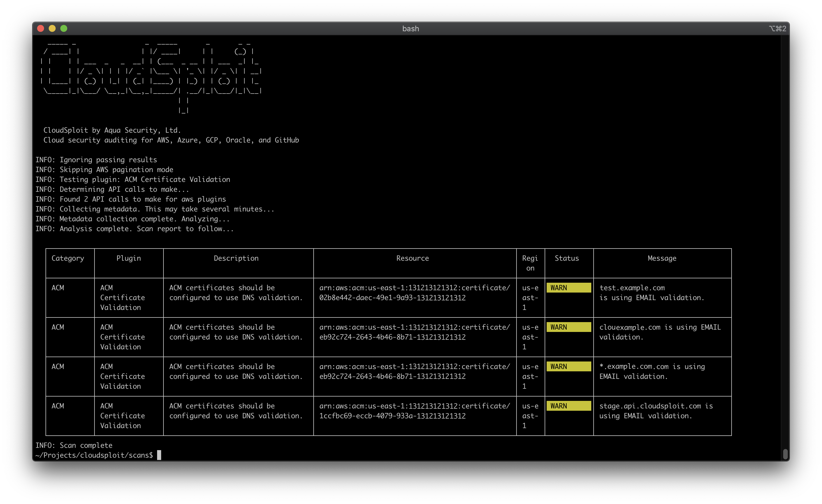The width and height of the screenshot is (822, 504).
Task: Click the first row's yellow WARN status
Action: [x=568, y=288]
